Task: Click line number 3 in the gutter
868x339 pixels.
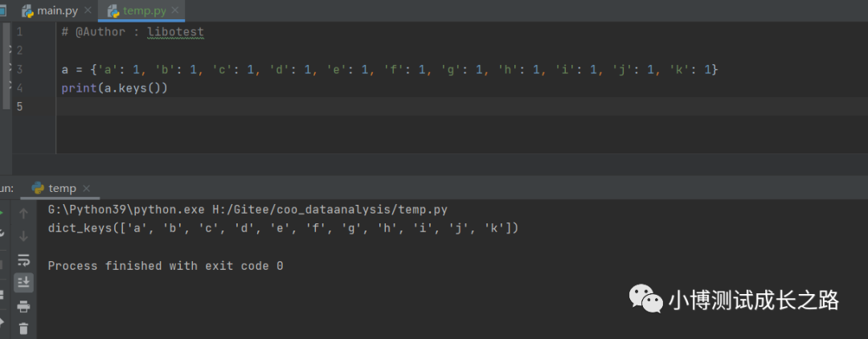Action: coord(19,69)
